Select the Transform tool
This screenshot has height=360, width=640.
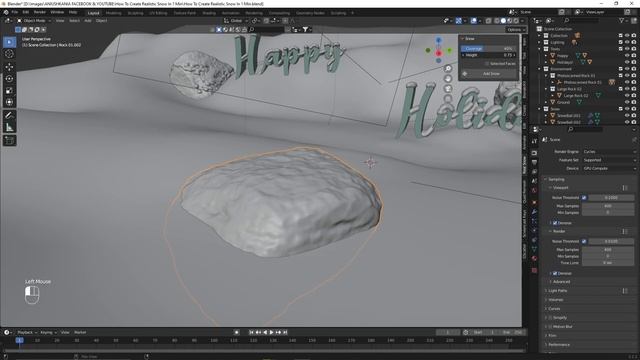(x=9, y=102)
